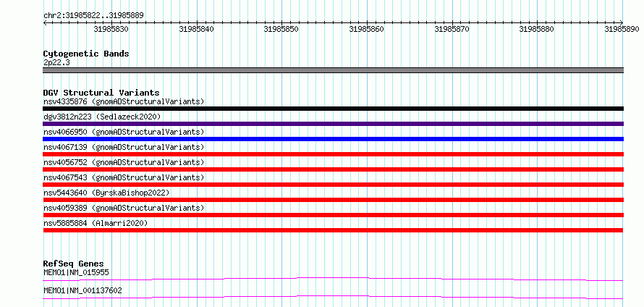Click the blue bar for nsv4066950

click(334, 139)
